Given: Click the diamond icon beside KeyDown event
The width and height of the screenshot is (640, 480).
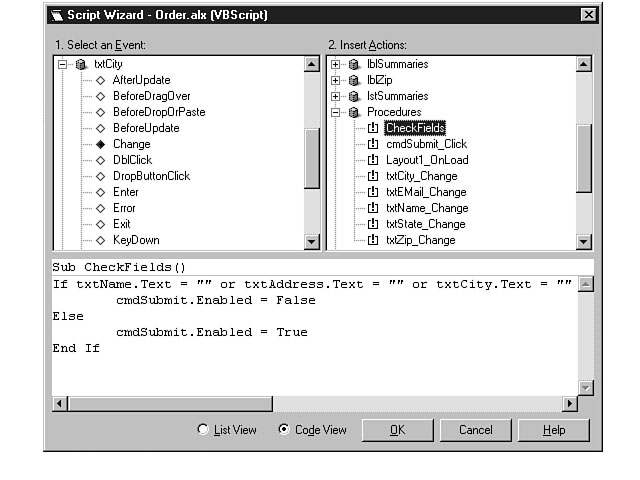Looking at the screenshot, I should point(100,240).
